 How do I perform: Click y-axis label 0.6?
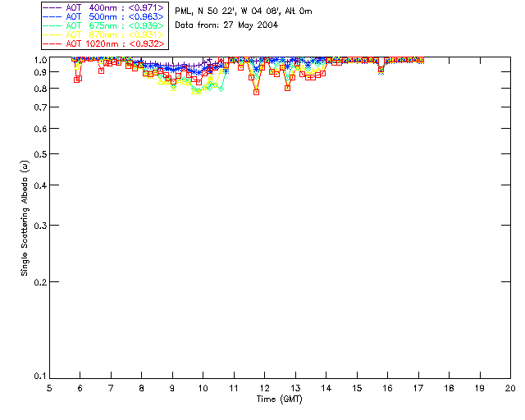point(40,129)
